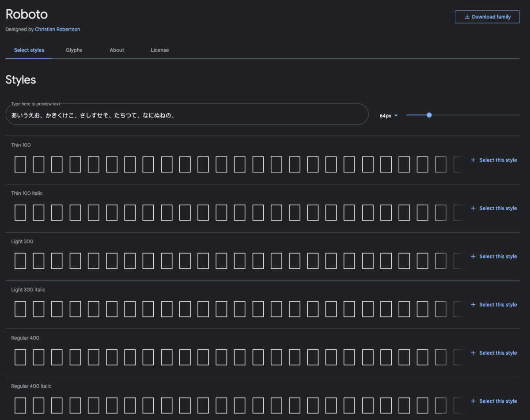Open the About tab
This screenshot has height=420, width=530.
[x=117, y=50]
